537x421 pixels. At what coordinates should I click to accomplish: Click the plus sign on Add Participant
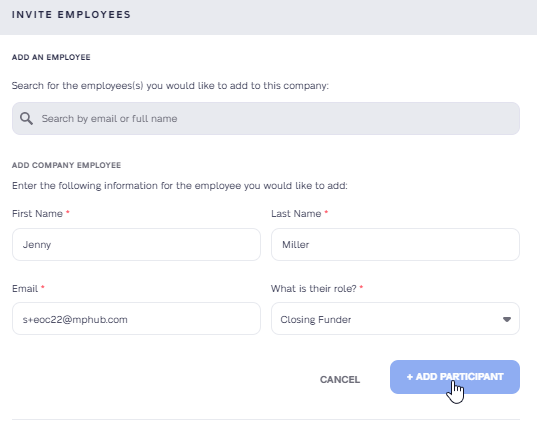tap(410, 377)
